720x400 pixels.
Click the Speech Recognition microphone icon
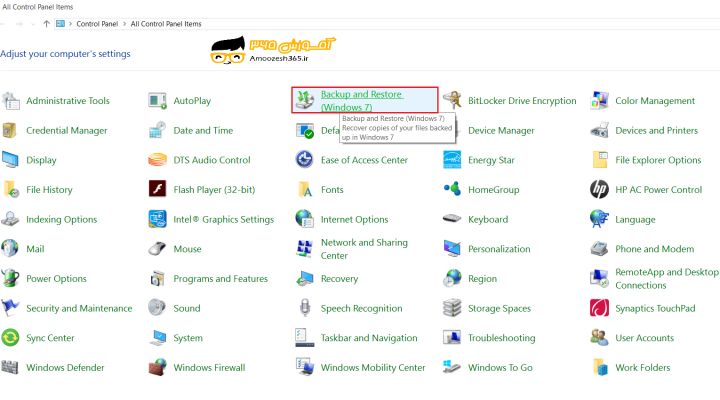pyautogui.click(x=305, y=308)
